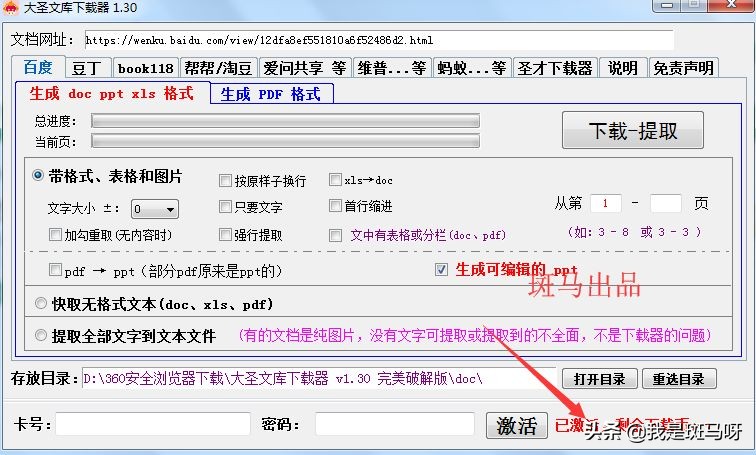Select 提取全部文字到文本文件 radio option

click(x=41, y=335)
